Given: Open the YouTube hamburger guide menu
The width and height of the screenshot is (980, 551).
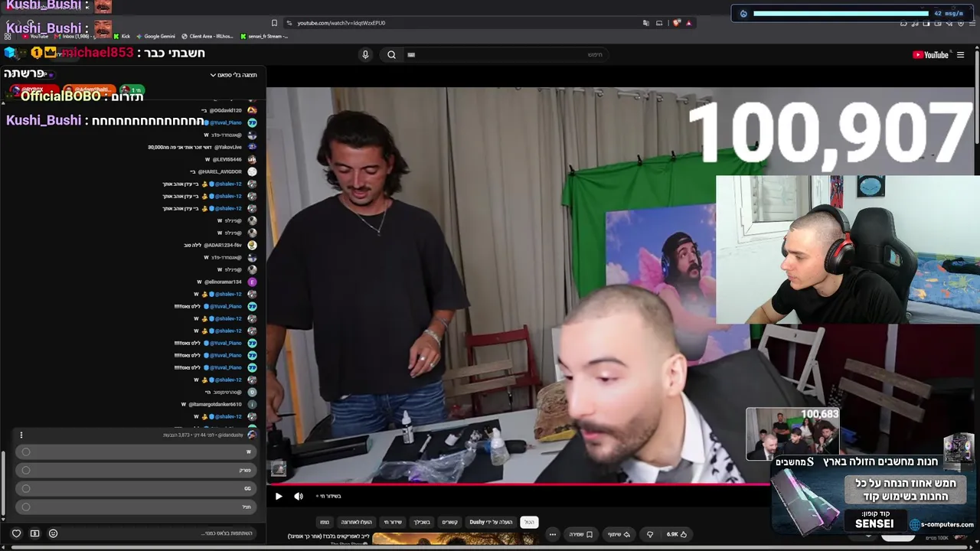Looking at the screenshot, I should click(960, 54).
